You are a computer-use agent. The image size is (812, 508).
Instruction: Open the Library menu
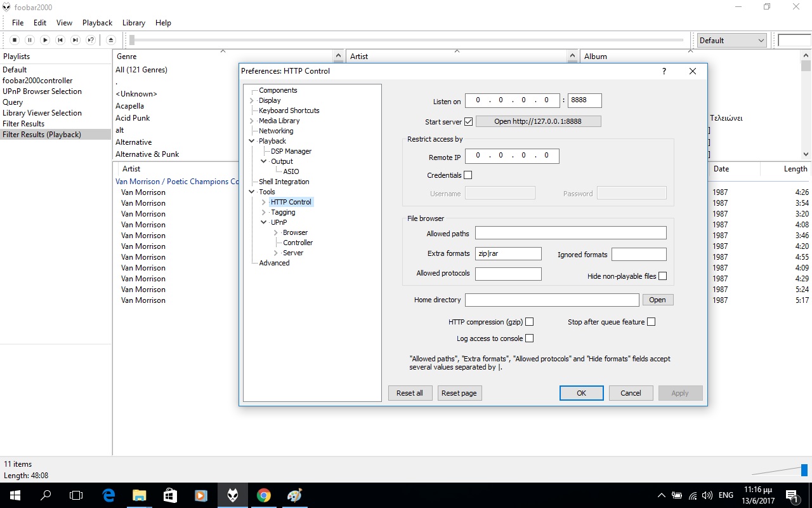133,23
